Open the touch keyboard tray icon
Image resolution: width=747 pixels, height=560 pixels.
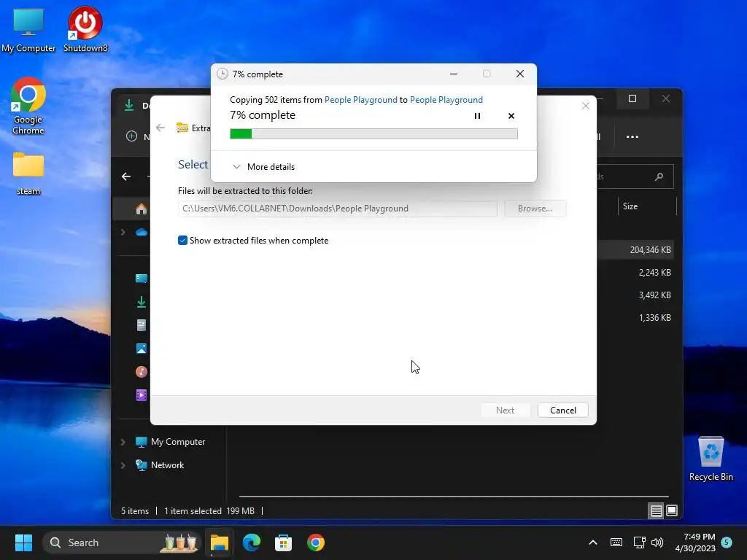[616, 542]
